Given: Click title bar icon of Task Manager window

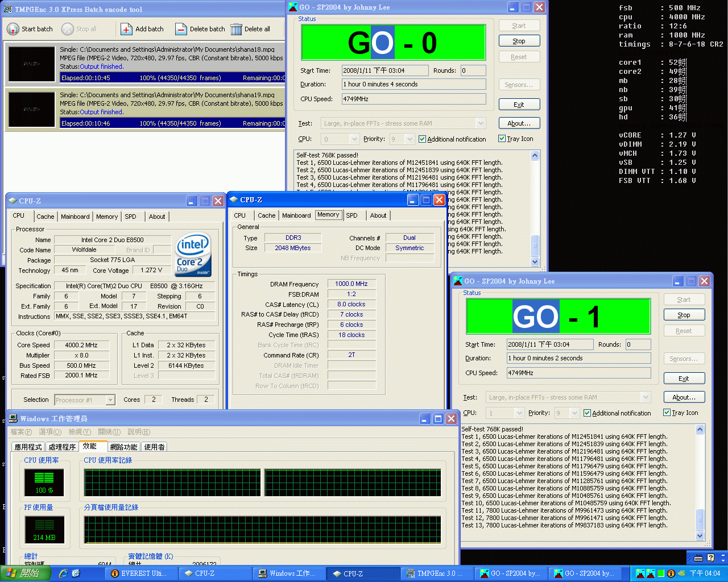Looking at the screenshot, I should coord(13,418).
